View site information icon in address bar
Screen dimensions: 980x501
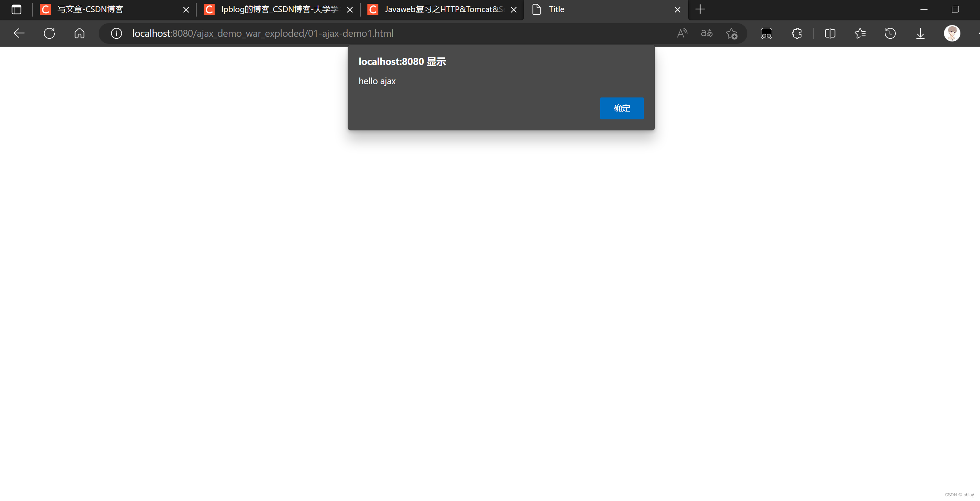pos(116,33)
